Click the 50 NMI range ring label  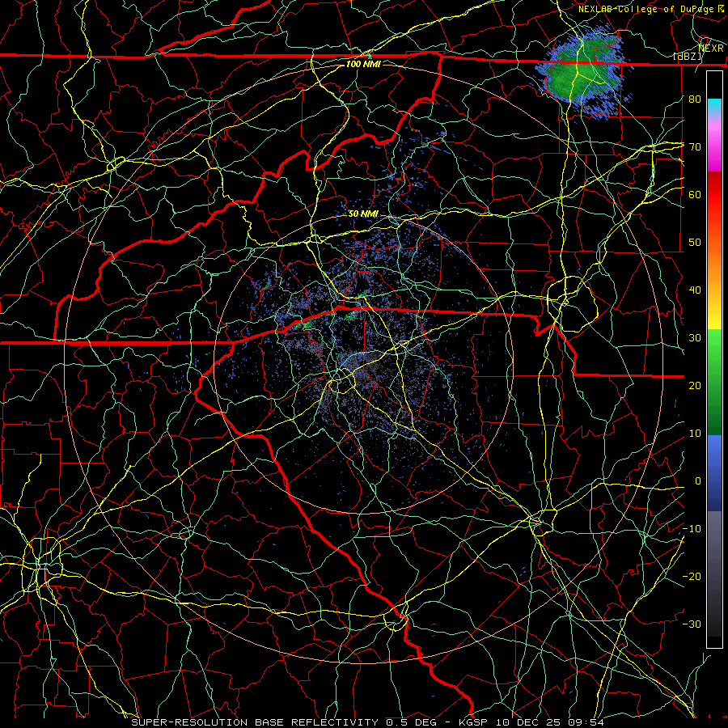click(363, 214)
